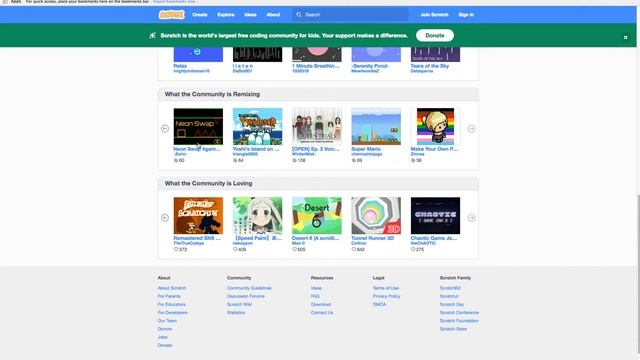The height and width of the screenshot is (360, 640).
Task: Go to next Loving projects with right arrow
Action: click(x=471, y=218)
